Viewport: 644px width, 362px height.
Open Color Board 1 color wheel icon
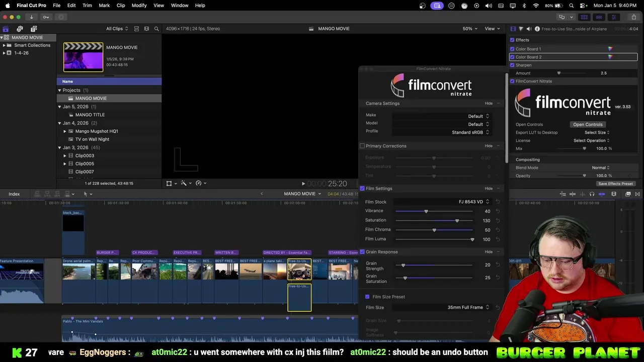[610, 49]
